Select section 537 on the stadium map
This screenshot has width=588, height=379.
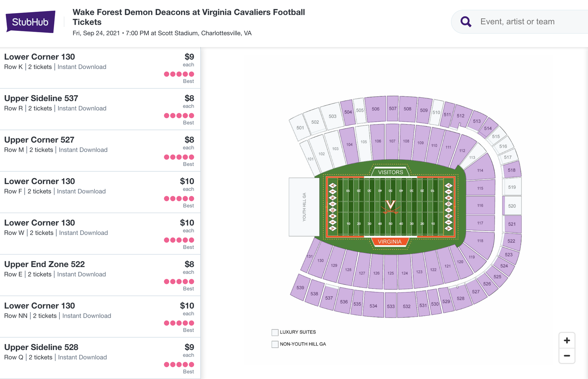tap(329, 298)
